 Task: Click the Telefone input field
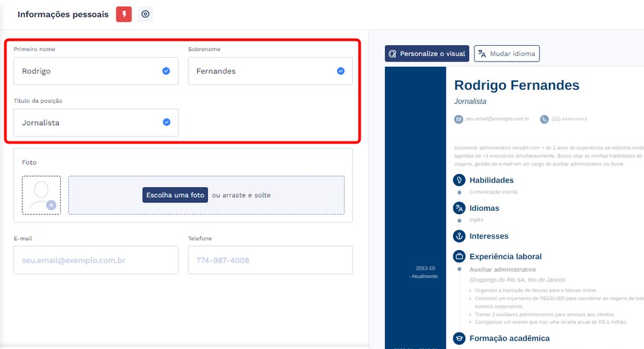click(270, 260)
